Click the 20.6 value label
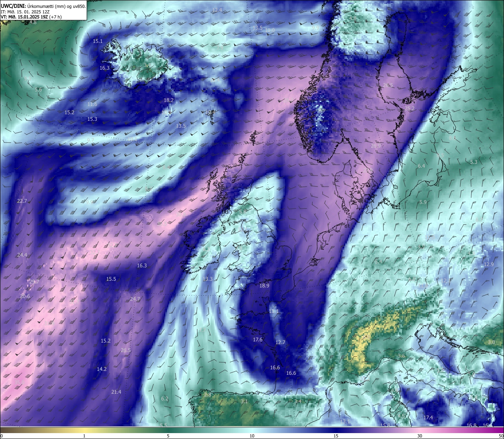504x439 pixels. [25, 296]
